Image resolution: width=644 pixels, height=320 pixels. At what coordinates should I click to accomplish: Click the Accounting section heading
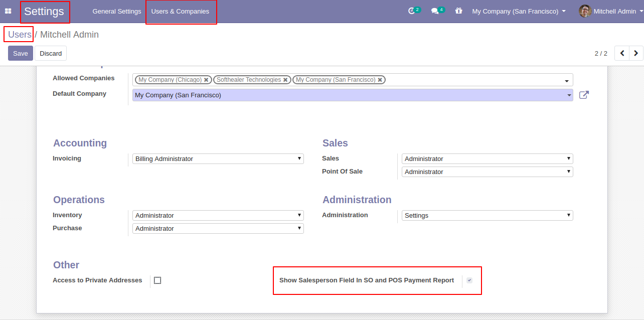click(x=80, y=143)
